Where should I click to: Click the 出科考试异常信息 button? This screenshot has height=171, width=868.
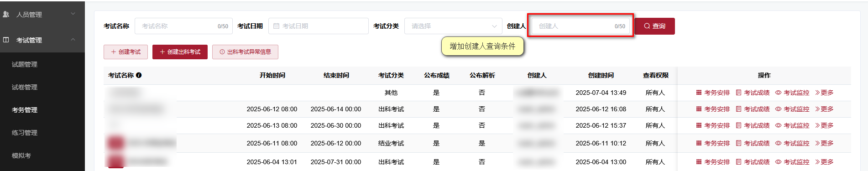245,52
